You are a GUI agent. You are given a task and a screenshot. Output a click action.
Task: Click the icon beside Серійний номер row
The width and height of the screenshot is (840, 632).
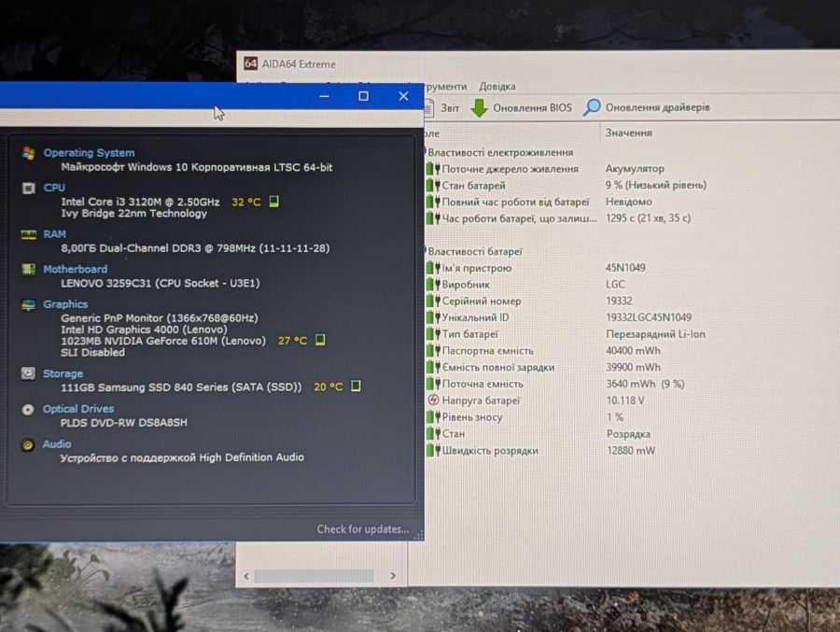433,302
